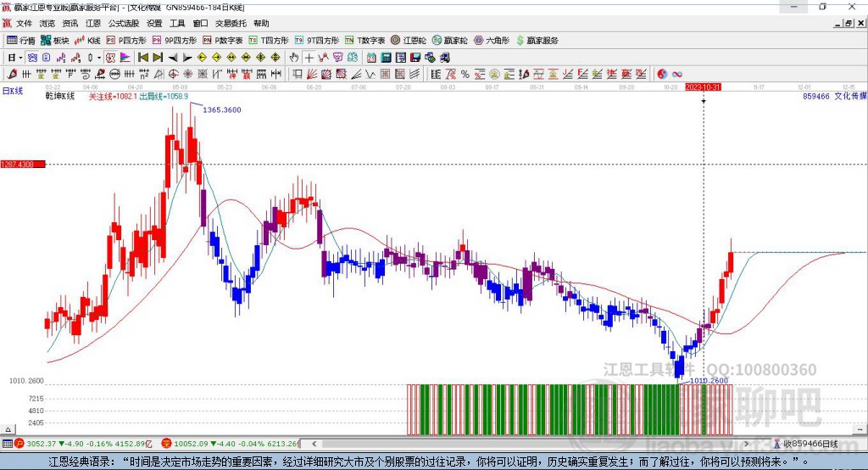
Task: Click the yin-yang circle icon
Action: tap(662, 74)
